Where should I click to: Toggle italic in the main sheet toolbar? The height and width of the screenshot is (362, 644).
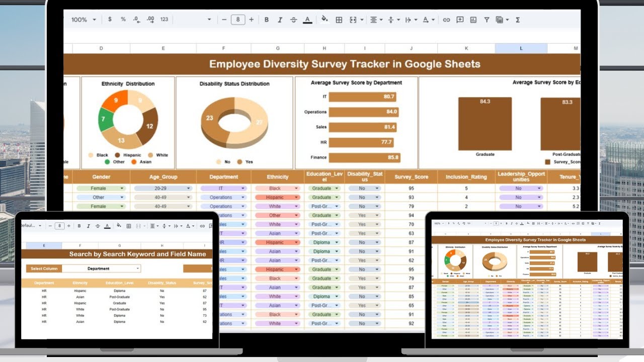click(280, 20)
